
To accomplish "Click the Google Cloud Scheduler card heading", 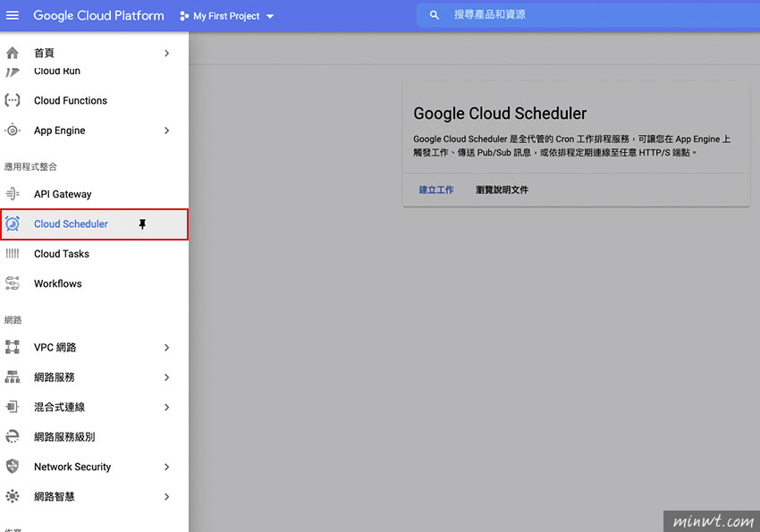I will click(x=500, y=114).
